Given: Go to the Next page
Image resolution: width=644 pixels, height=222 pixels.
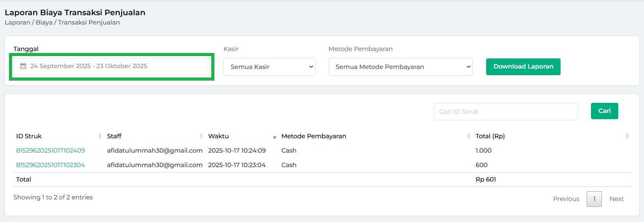Looking at the screenshot, I should (616, 199).
